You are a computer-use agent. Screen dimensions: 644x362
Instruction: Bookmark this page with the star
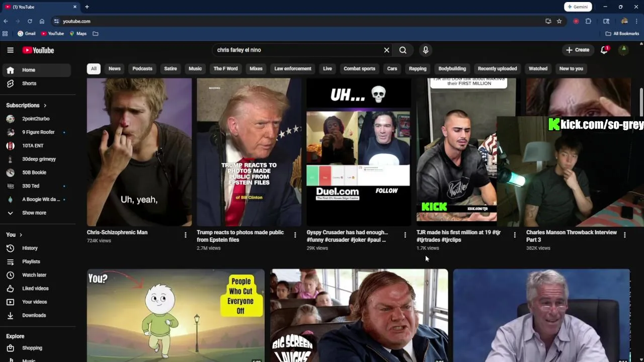(559, 21)
